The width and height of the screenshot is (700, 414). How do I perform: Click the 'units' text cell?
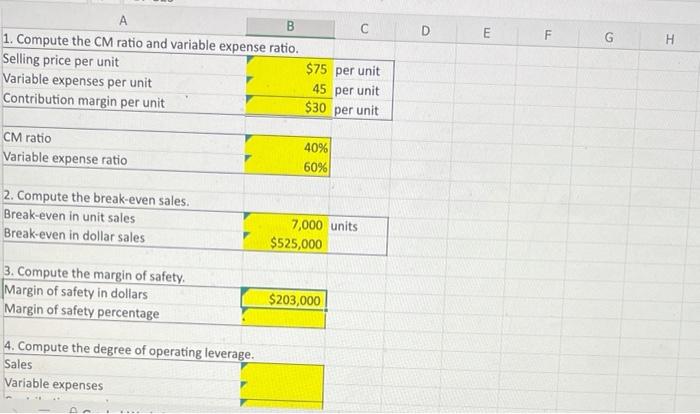pos(344,226)
